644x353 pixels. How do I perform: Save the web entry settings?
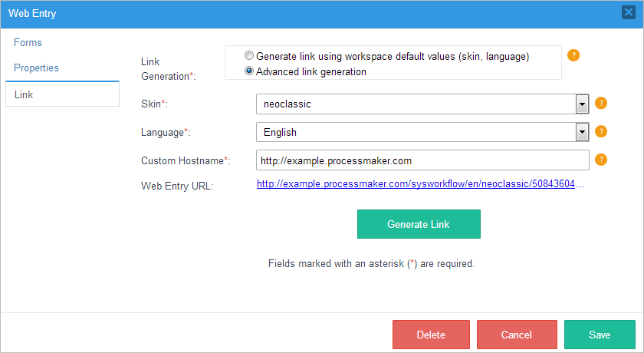(600, 335)
